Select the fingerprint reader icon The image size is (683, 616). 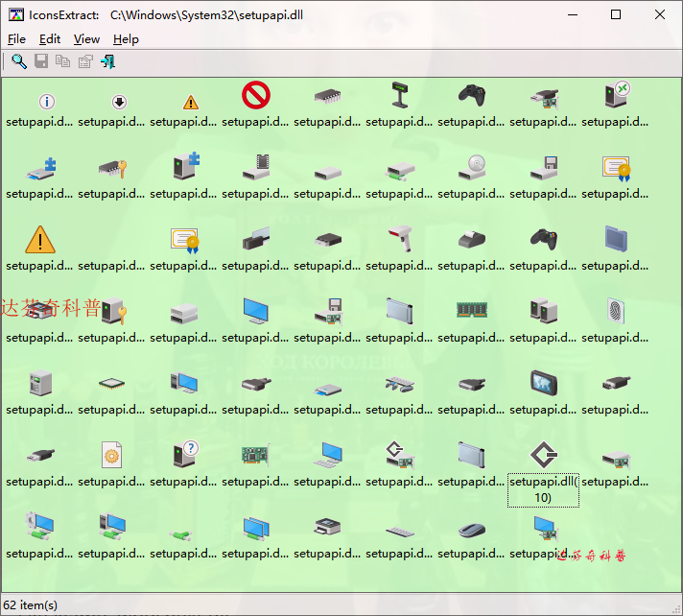616,311
